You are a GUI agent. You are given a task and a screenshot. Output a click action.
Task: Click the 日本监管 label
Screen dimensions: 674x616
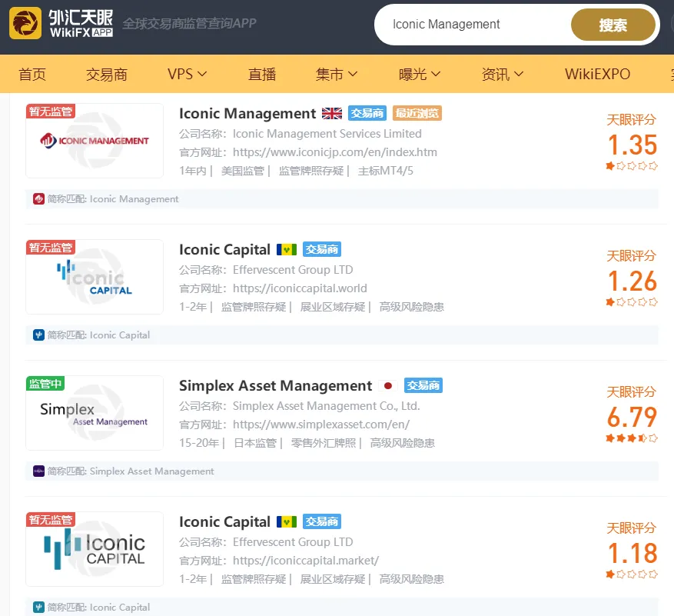tap(255, 443)
